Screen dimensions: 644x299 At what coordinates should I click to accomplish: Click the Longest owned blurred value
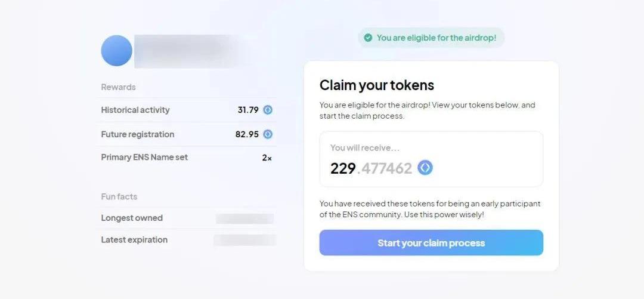pyautogui.click(x=245, y=218)
